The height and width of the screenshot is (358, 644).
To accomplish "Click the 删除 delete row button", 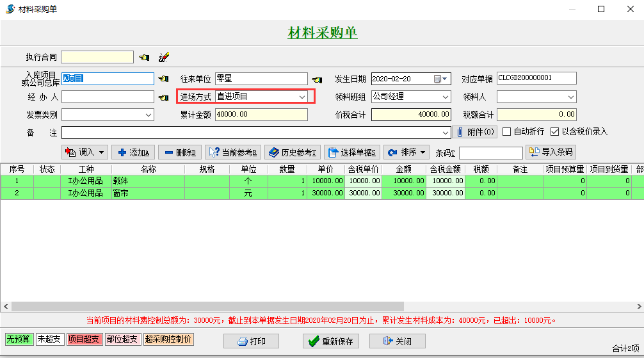I will (179, 152).
